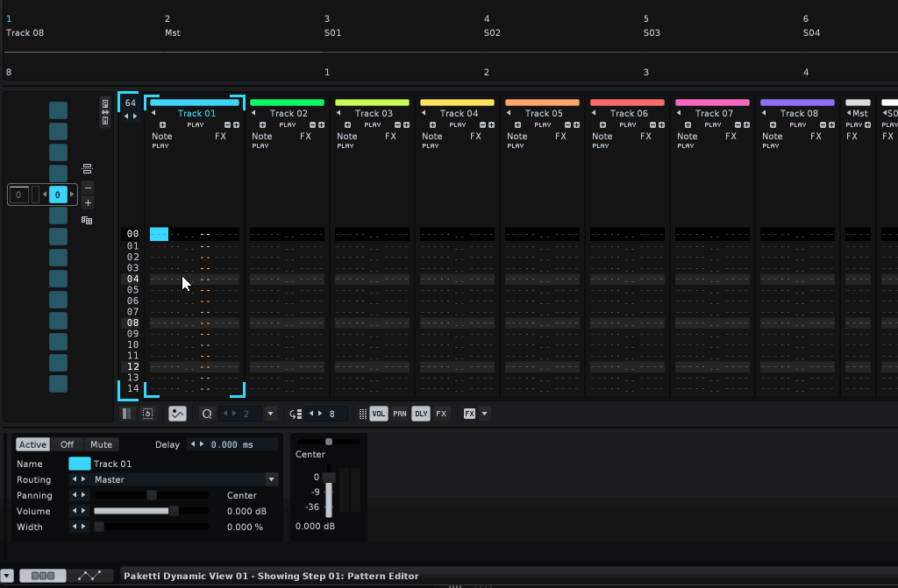Set track state to Mute
The height and width of the screenshot is (588, 898).
[101, 444]
